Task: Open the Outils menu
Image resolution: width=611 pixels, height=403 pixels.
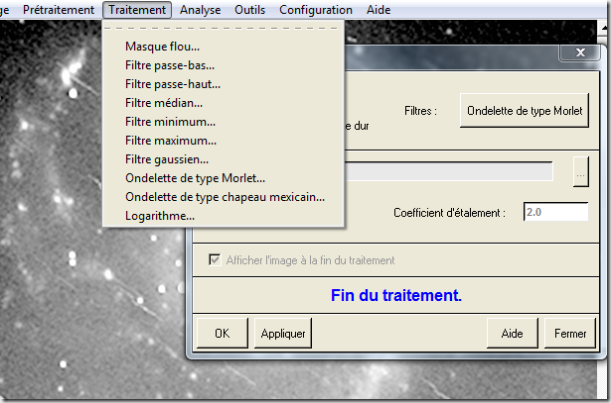Action: pyautogui.click(x=250, y=9)
